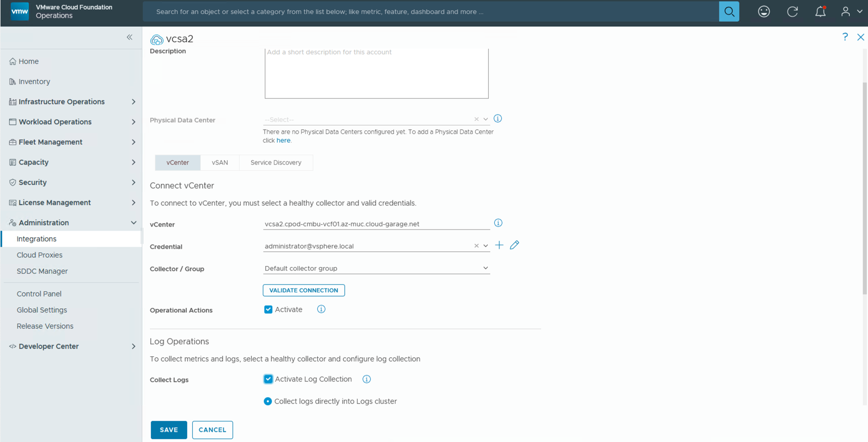
Task: Click the search magnifier icon
Action: point(729,12)
